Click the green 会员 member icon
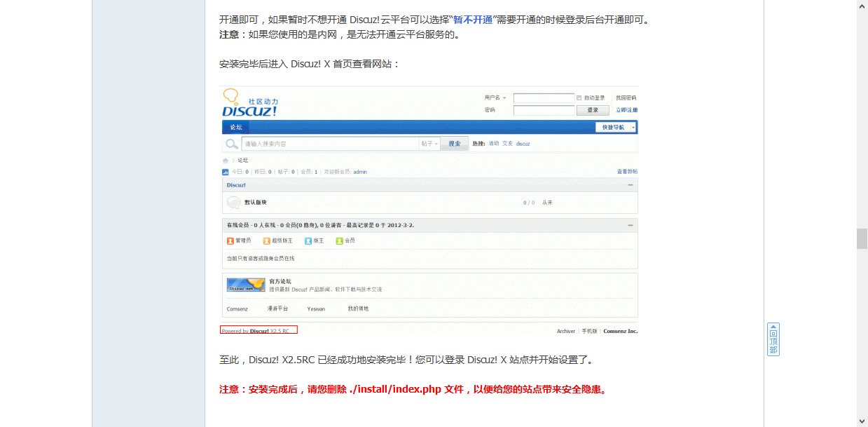 point(340,240)
